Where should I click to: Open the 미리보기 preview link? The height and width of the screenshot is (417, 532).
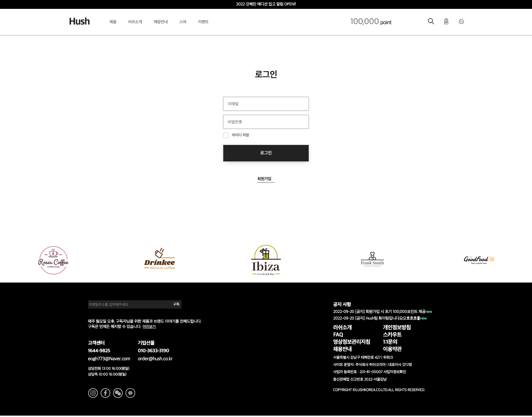pos(149,327)
